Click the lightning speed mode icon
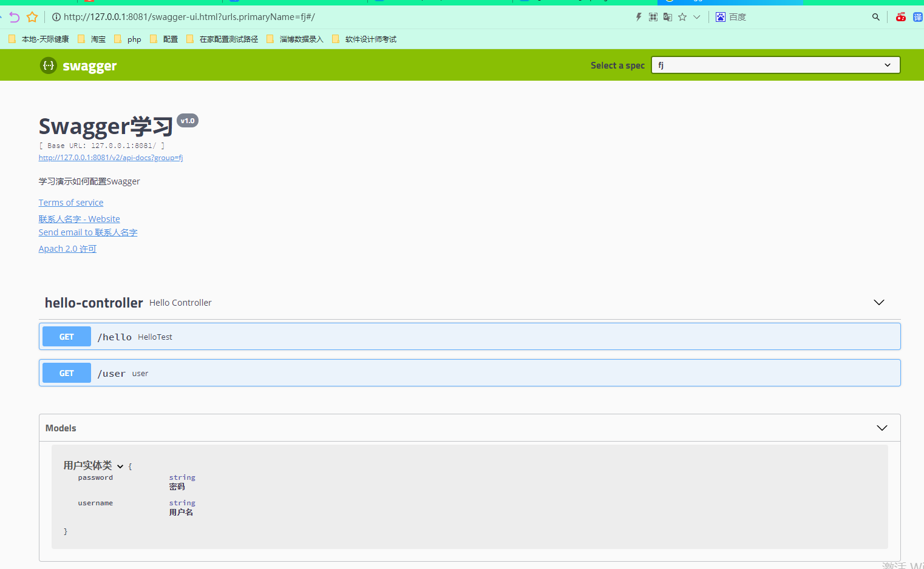 pyautogui.click(x=638, y=17)
